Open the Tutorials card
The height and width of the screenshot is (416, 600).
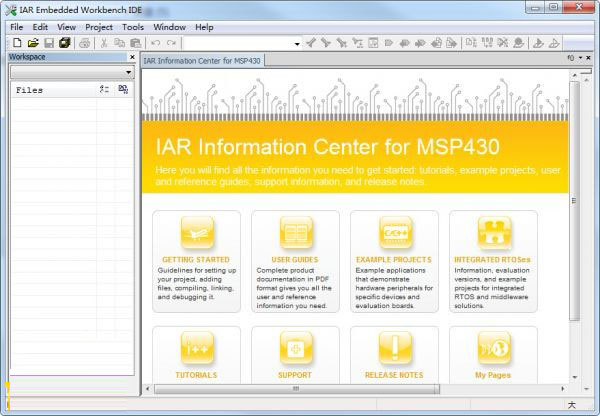196,355
